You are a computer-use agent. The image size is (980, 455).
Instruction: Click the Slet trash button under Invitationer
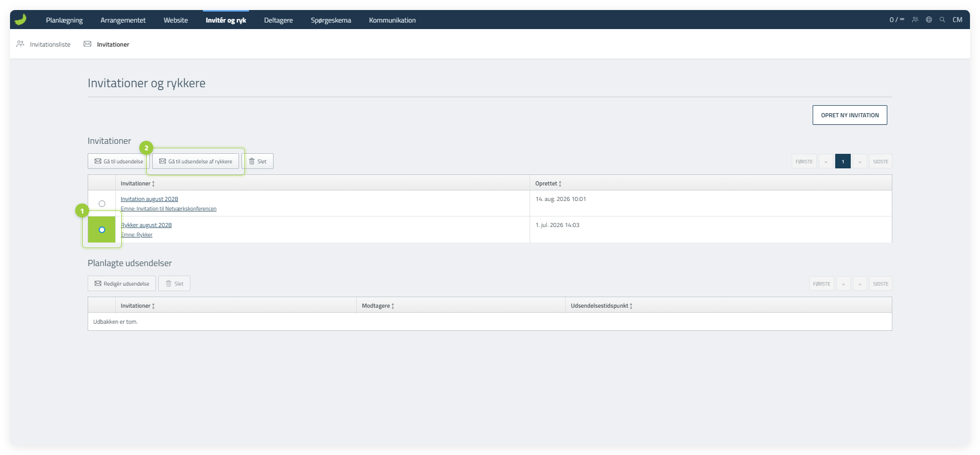click(258, 161)
